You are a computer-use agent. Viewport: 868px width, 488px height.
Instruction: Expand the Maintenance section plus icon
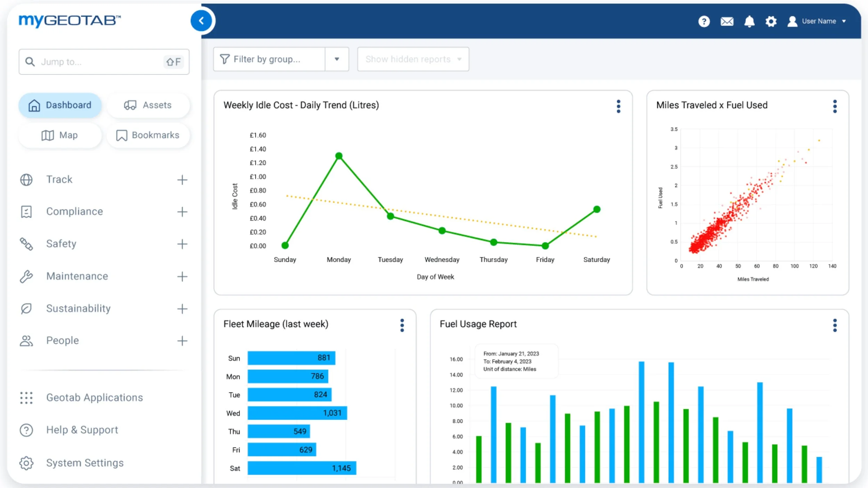pyautogui.click(x=182, y=276)
